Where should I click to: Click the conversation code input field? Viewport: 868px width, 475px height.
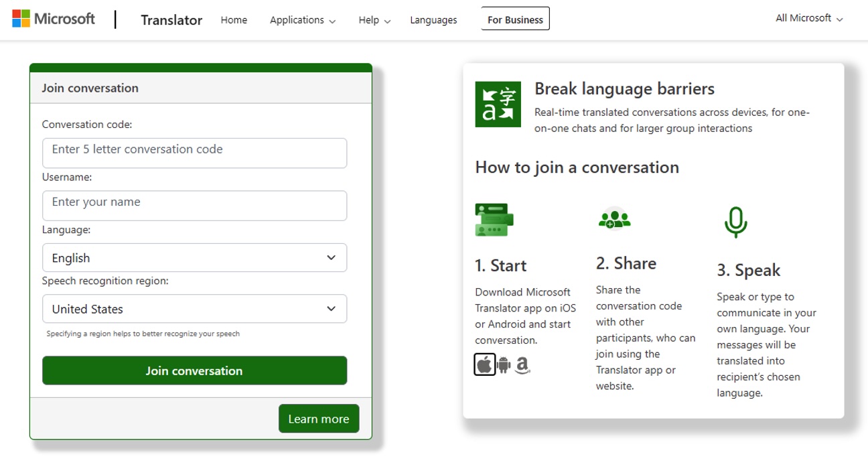click(x=194, y=153)
